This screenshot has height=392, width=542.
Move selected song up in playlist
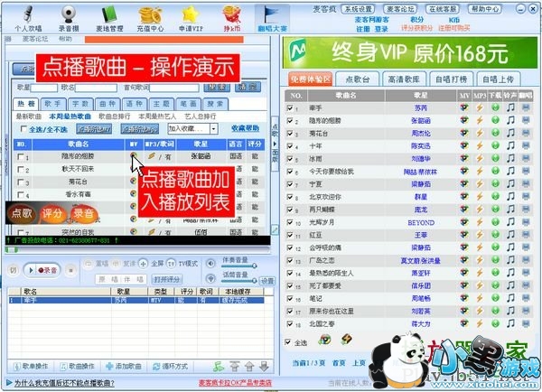pos(249,367)
